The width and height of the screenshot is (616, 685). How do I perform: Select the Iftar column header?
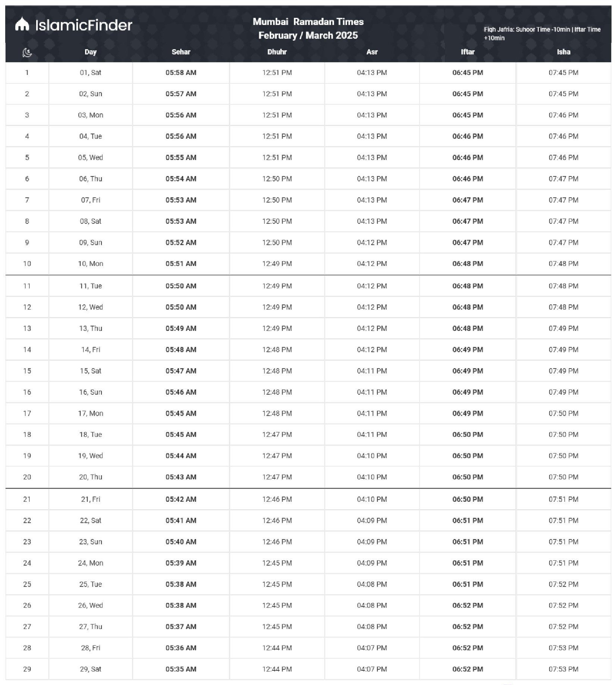coord(468,52)
